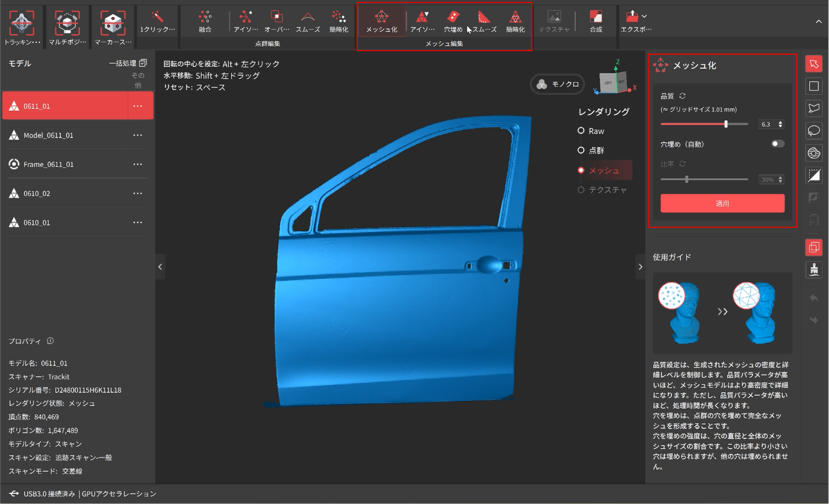Click the 品質 quality slider handle
This screenshot has height=504, width=829.
coord(726,124)
